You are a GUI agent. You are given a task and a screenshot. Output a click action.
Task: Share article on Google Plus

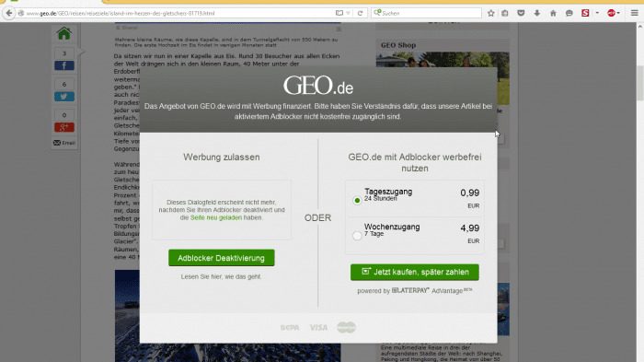pos(64,127)
